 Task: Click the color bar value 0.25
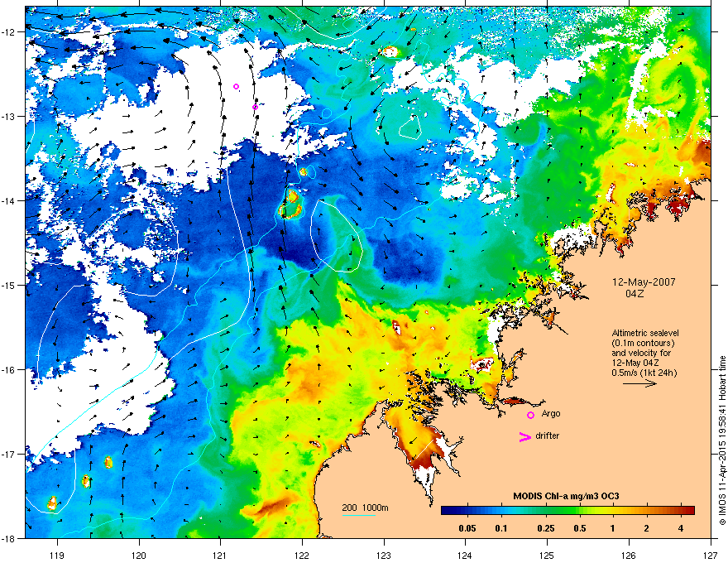coord(545,528)
